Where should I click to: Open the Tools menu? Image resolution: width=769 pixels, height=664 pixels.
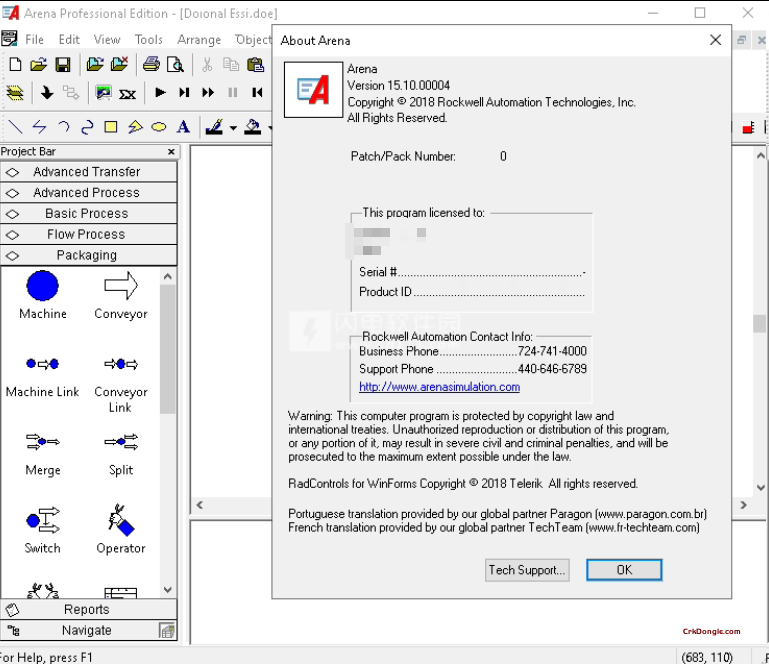coord(148,40)
